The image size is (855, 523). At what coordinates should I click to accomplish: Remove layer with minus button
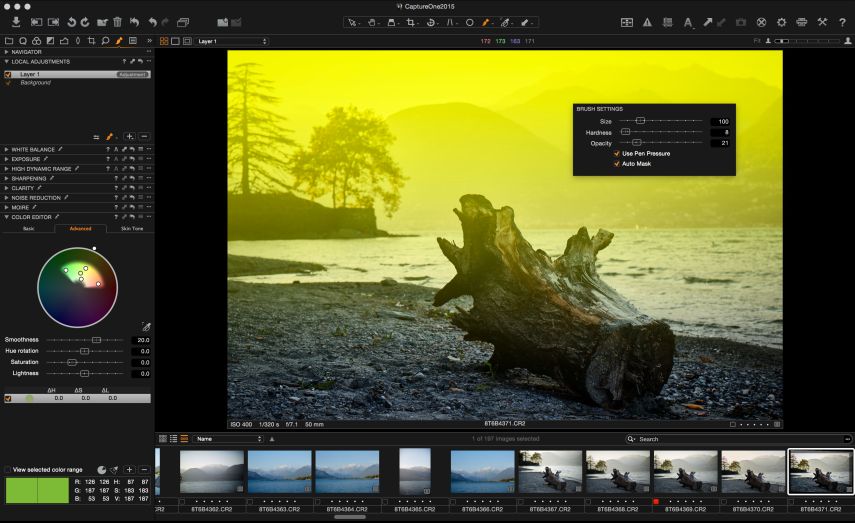click(144, 136)
